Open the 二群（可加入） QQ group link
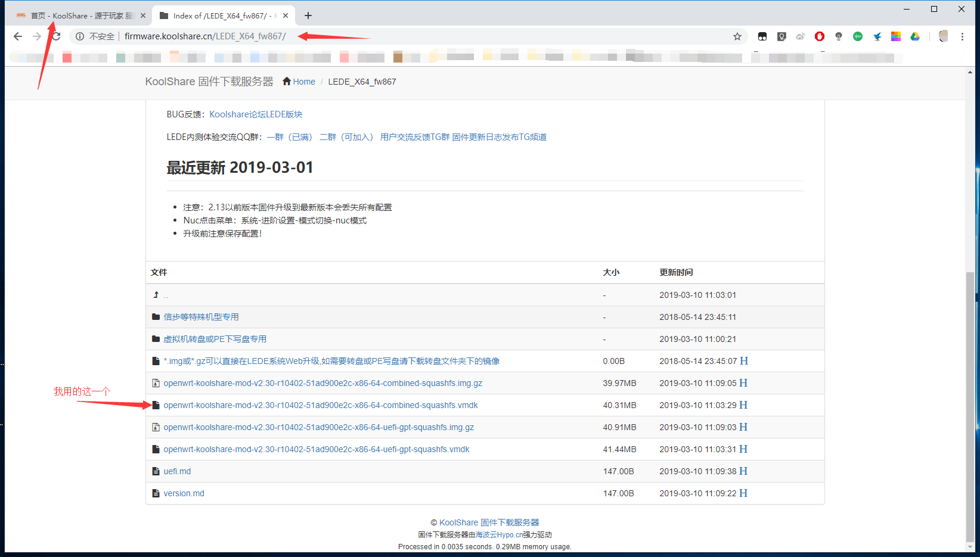This screenshot has width=980, height=557. click(x=346, y=137)
